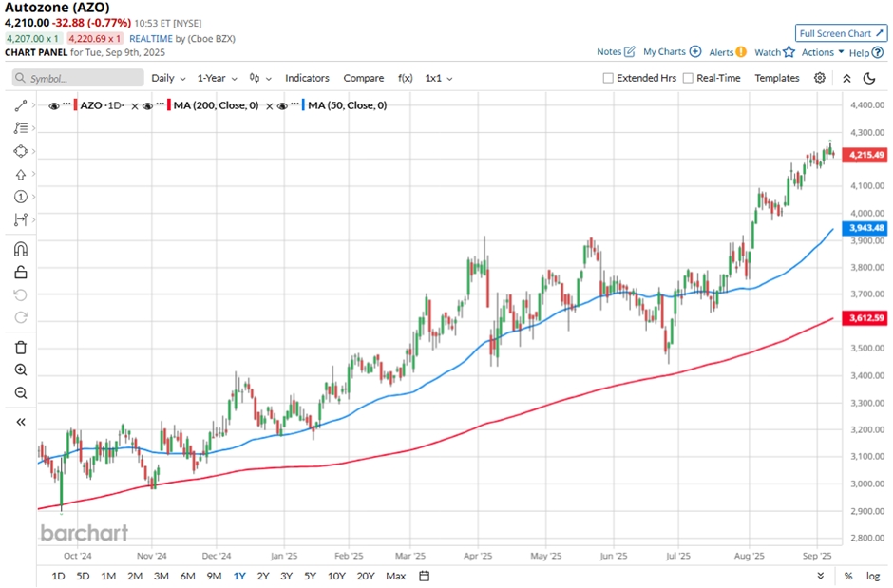Collapse the left drawing toolbar
This screenshot has width=893, height=588.
tap(21, 422)
